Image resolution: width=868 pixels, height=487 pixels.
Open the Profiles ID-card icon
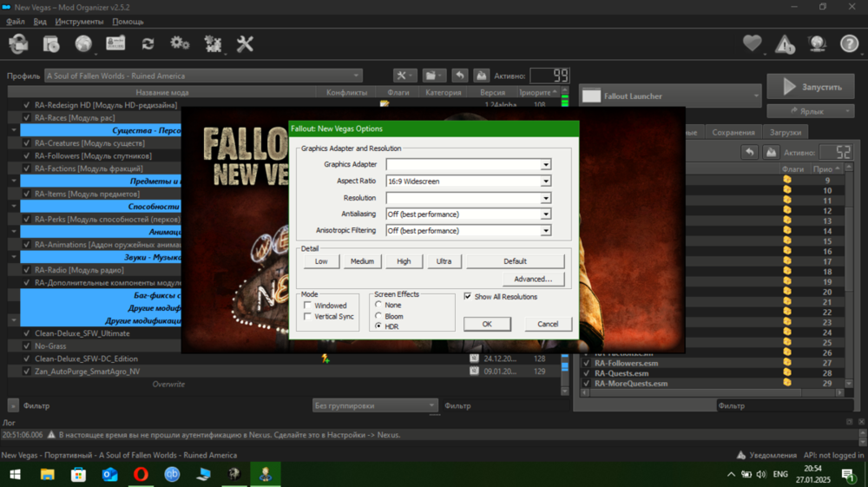115,43
